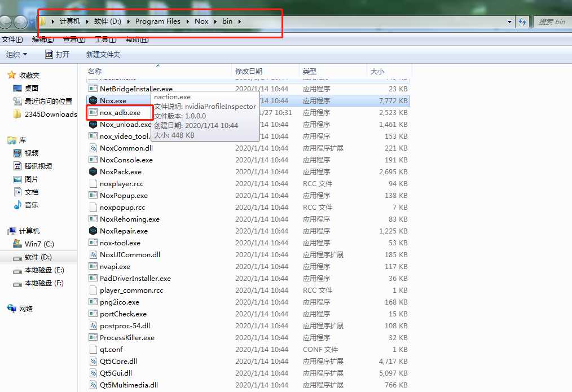Expand arrow after 软件 (D:) in path

click(129, 21)
